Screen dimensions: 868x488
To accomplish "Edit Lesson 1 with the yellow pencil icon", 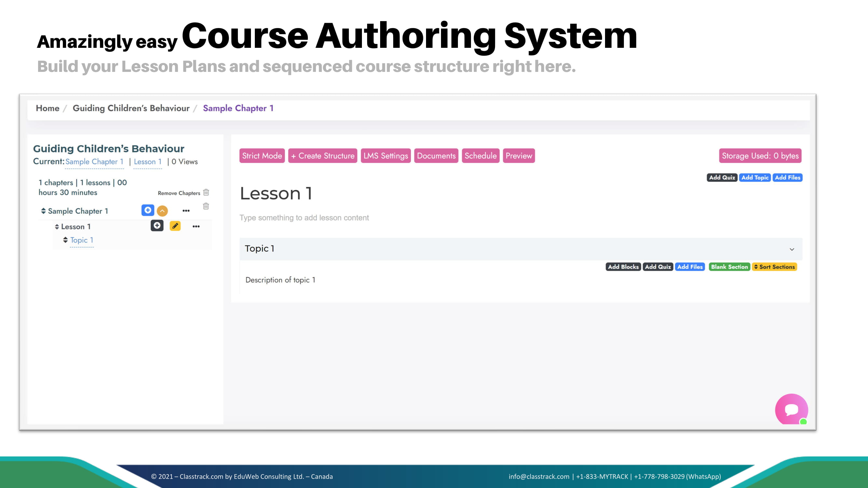I will (175, 226).
